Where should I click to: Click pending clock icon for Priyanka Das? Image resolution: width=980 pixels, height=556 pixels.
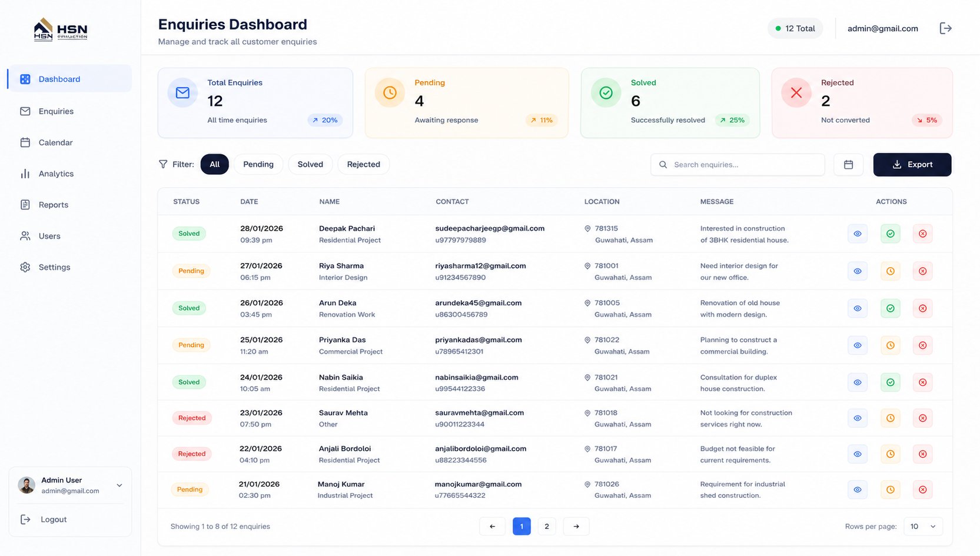pos(891,345)
